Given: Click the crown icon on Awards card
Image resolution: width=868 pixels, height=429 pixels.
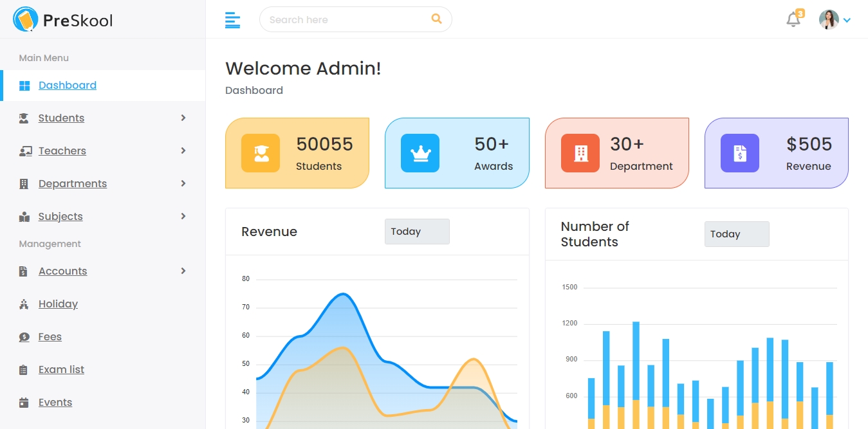Looking at the screenshot, I should [x=420, y=153].
